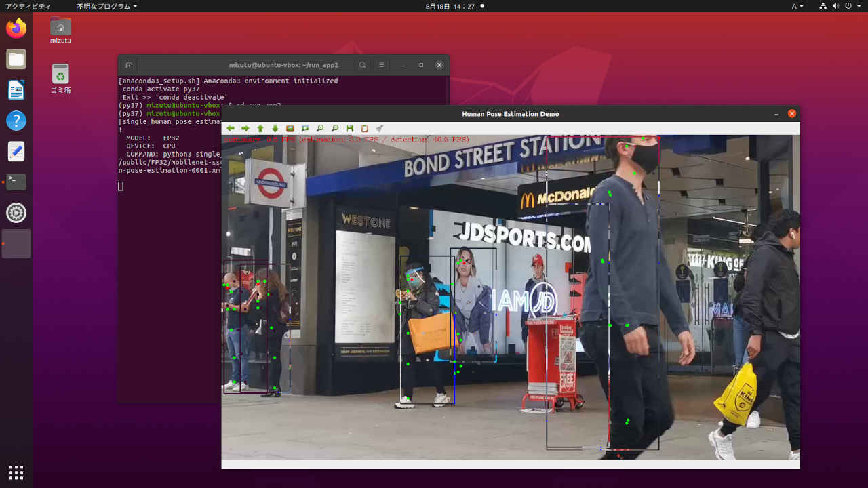Reset zoom to original image size

click(x=290, y=128)
